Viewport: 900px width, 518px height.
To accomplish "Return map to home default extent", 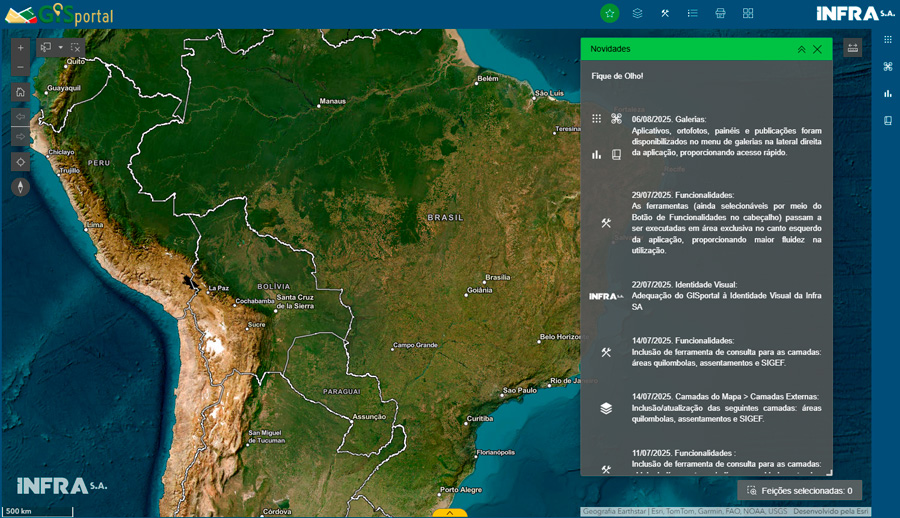I will (x=21, y=92).
